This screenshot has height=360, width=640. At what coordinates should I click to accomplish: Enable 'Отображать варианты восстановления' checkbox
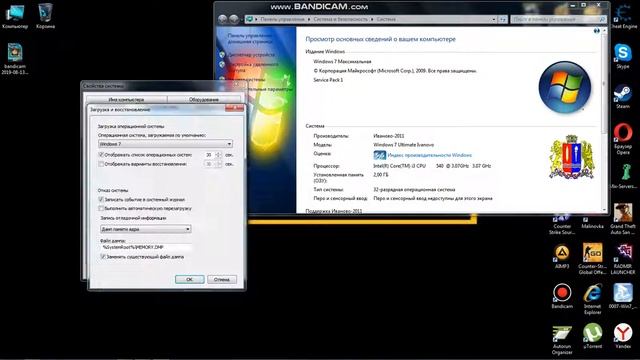[101, 164]
